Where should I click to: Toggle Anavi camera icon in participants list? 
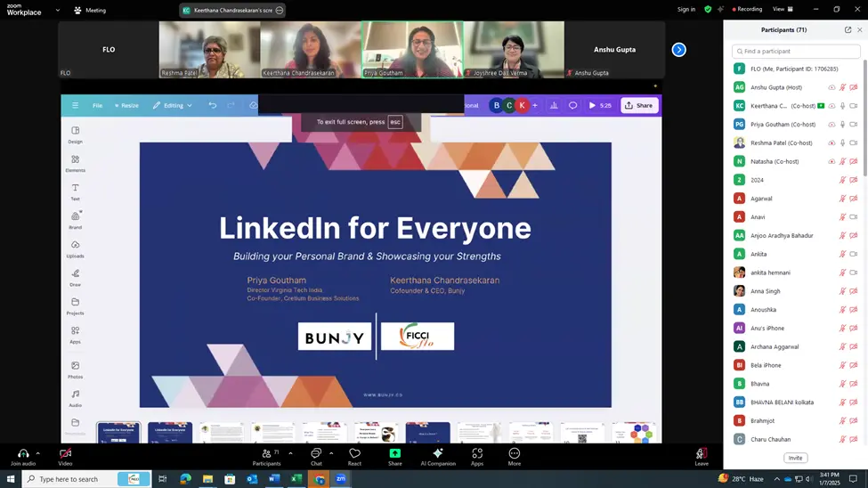(854, 217)
